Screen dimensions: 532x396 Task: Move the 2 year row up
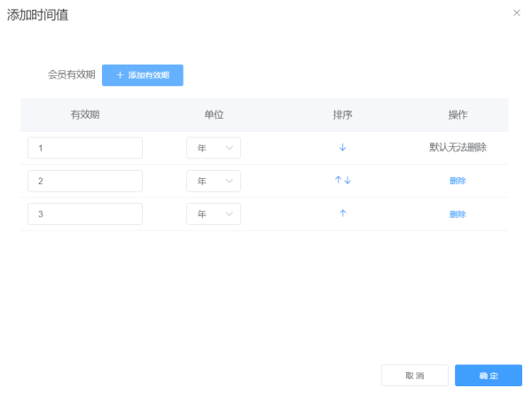[x=338, y=180]
